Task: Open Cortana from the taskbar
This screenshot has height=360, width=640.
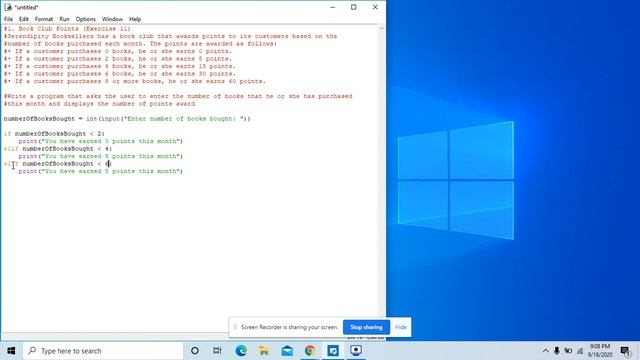Action: (195, 351)
